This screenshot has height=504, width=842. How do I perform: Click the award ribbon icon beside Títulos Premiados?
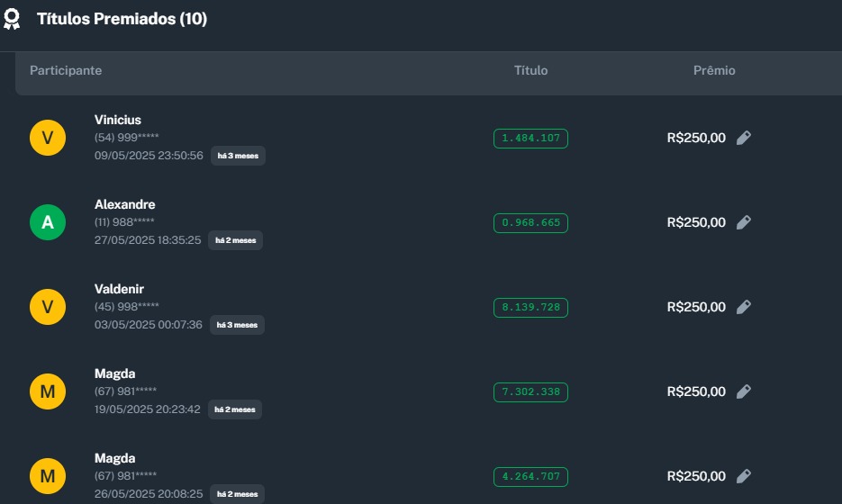click(12, 19)
